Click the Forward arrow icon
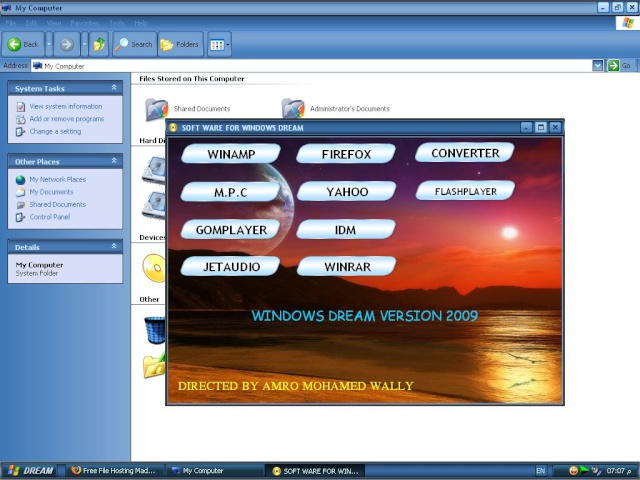640x480 pixels. [67, 44]
